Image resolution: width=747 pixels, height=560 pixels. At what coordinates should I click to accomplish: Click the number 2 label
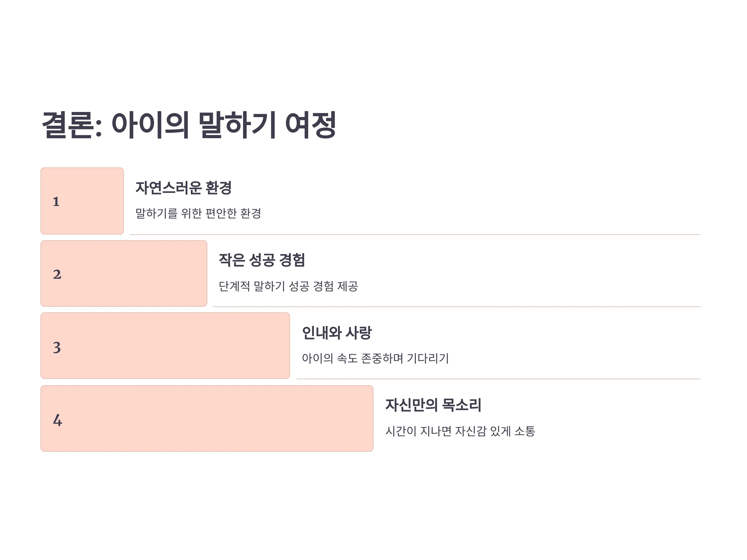pos(57,274)
